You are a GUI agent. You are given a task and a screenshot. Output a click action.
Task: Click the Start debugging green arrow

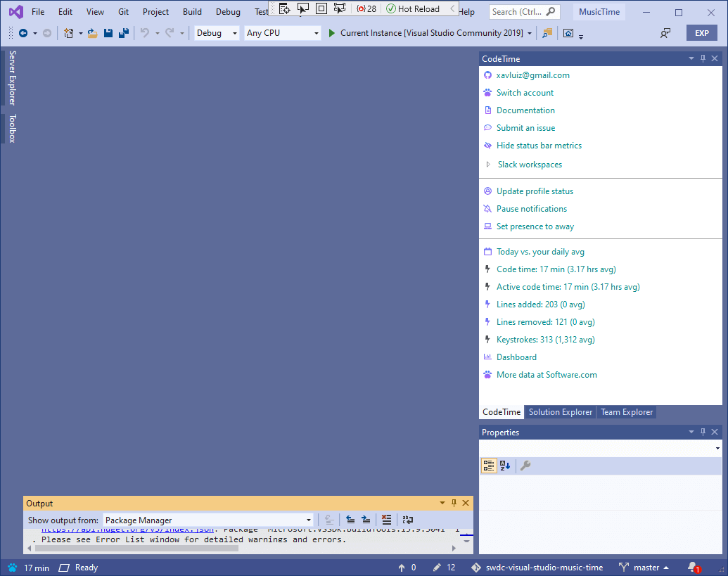coord(331,32)
